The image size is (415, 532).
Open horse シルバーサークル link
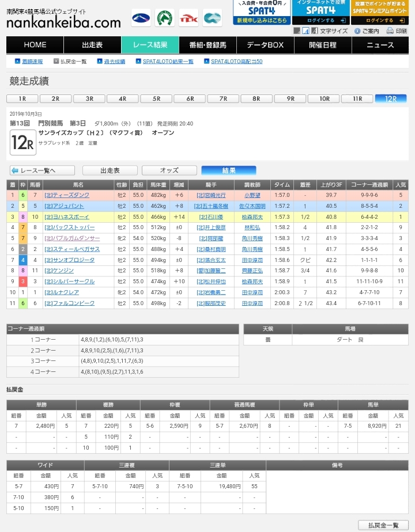[x=70, y=282]
